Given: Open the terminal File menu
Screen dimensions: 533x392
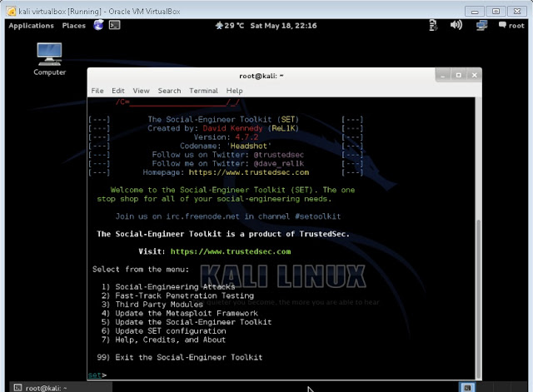Looking at the screenshot, I should click(x=97, y=91).
